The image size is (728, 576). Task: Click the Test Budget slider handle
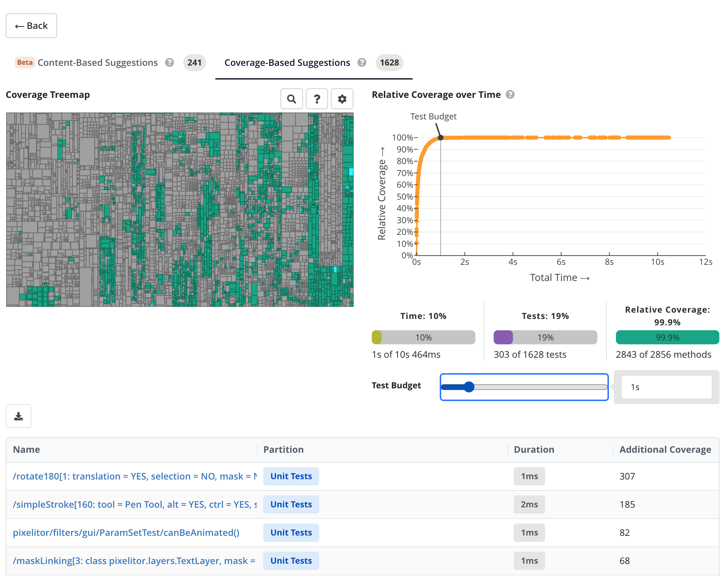469,387
